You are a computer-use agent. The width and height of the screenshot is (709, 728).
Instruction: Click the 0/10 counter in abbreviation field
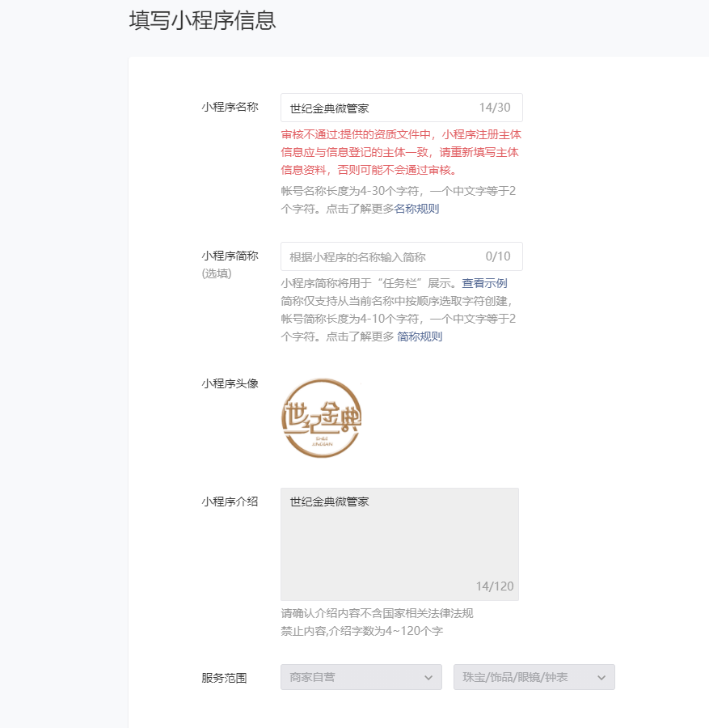click(498, 256)
